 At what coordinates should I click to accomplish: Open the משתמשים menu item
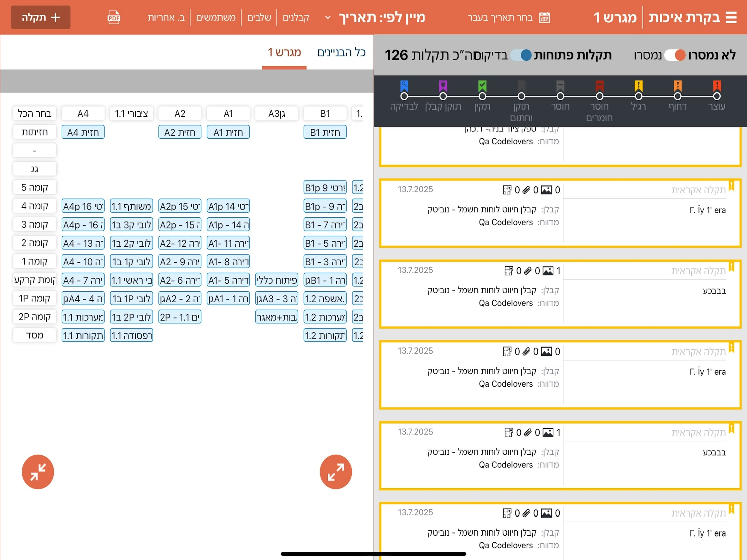[x=216, y=17]
